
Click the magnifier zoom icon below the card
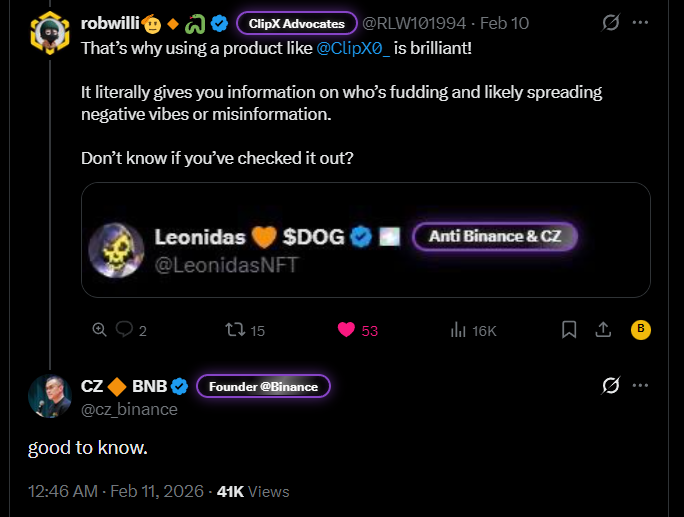[x=99, y=329]
